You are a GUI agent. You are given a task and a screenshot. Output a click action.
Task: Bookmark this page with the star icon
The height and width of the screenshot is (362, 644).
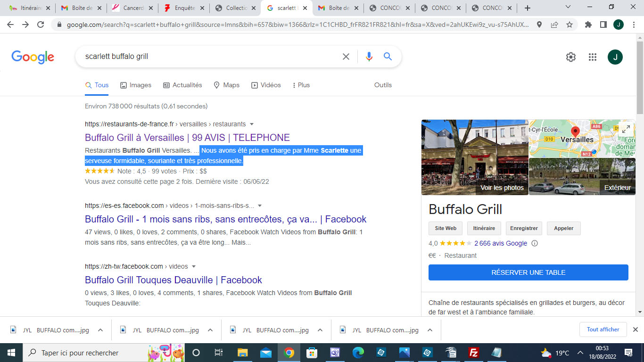[570, 25]
